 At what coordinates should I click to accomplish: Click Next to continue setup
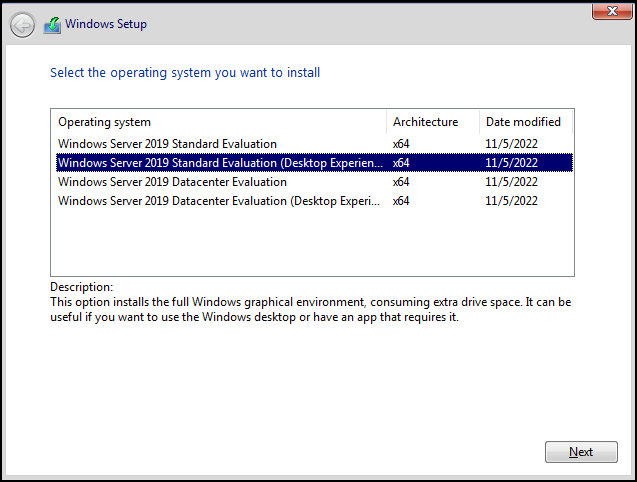(x=581, y=452)
